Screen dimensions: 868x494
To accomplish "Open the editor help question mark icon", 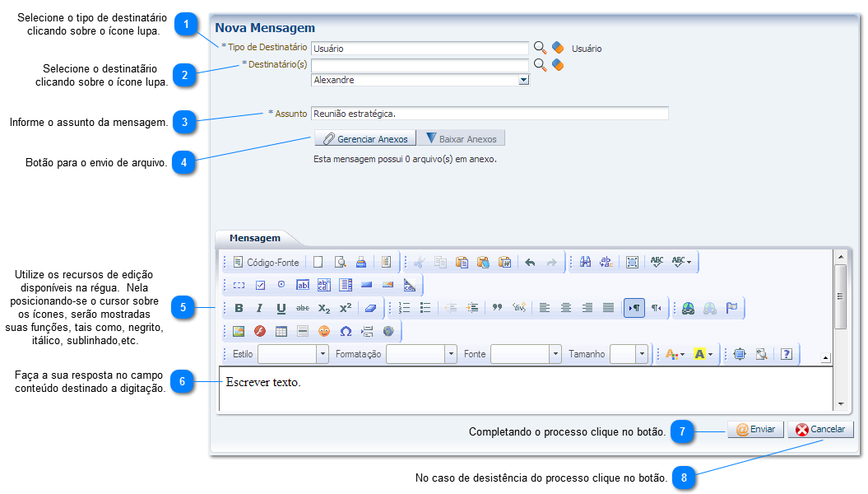I will click(787, 354).
